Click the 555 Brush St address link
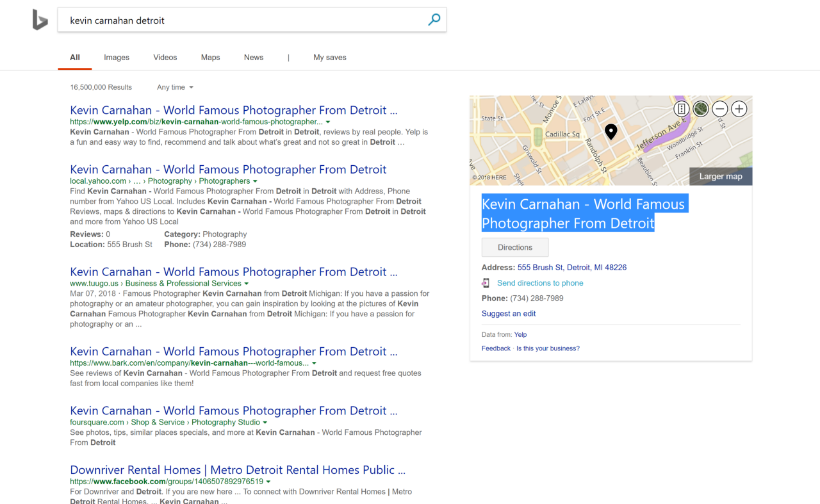This screenshot has width=820, height=504. [572, 268]
